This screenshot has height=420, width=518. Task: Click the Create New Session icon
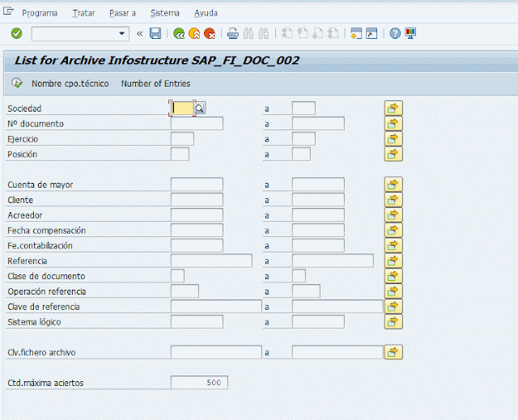point(356,33)
